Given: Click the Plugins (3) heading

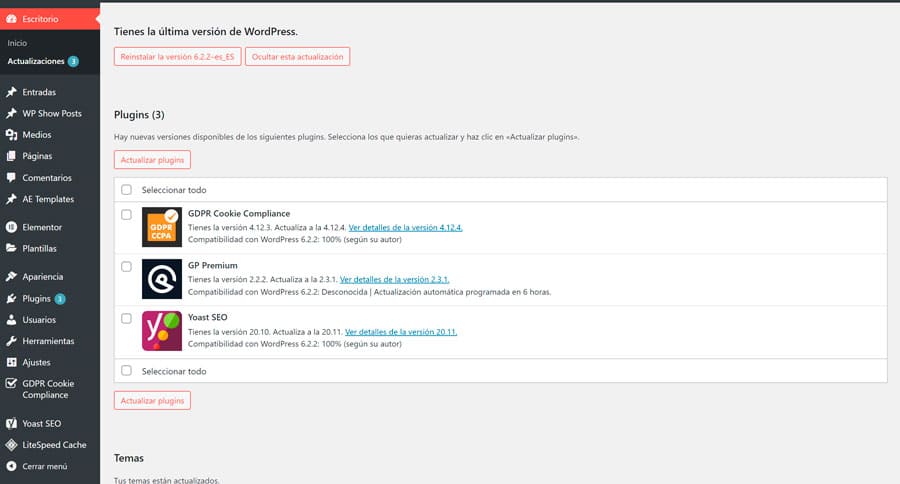Looking at the screenshot, I should click(139, 115).
